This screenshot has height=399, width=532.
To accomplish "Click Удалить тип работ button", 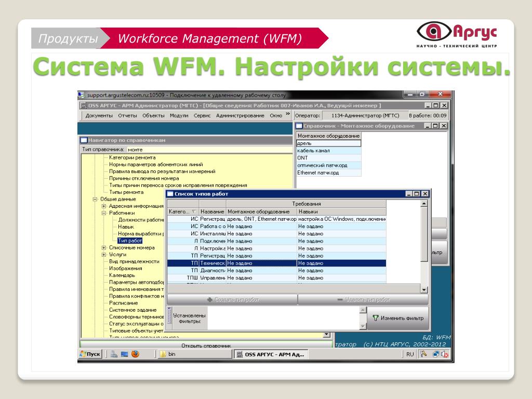I will (363, 300).
